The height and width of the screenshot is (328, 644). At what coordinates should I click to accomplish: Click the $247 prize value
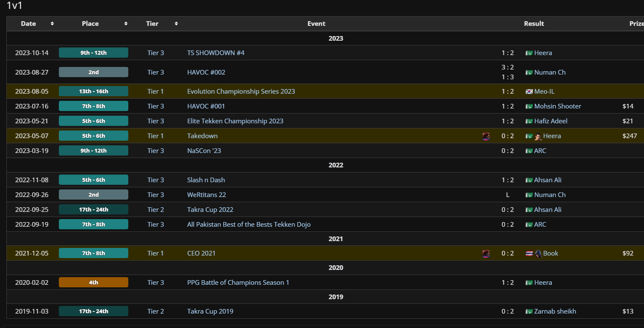[x=630, y=136]
